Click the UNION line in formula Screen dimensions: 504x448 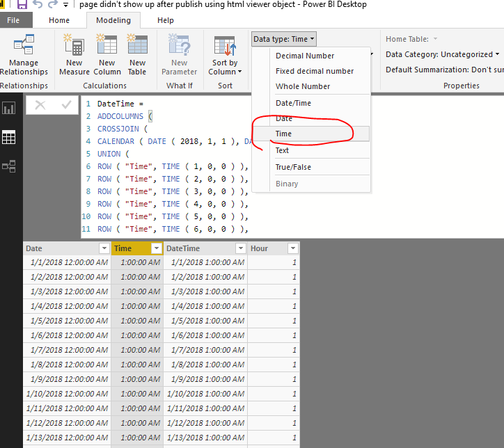tap(113, 154)
